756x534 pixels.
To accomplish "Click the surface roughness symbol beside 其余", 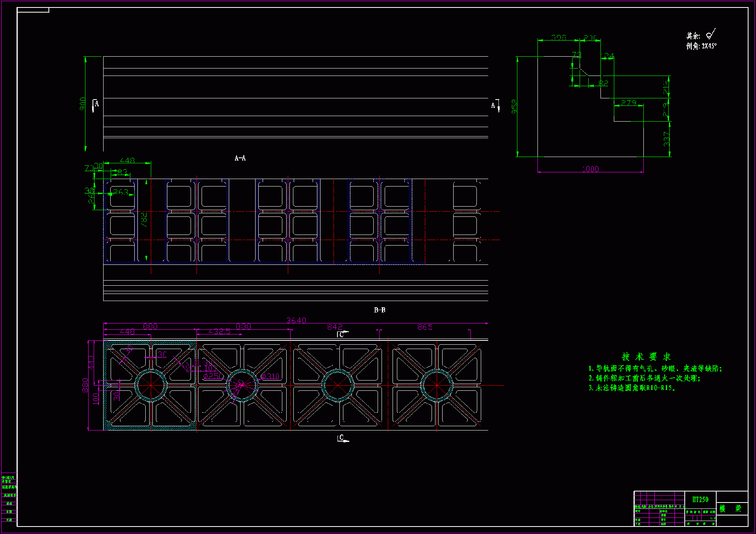I will point(711,35).
